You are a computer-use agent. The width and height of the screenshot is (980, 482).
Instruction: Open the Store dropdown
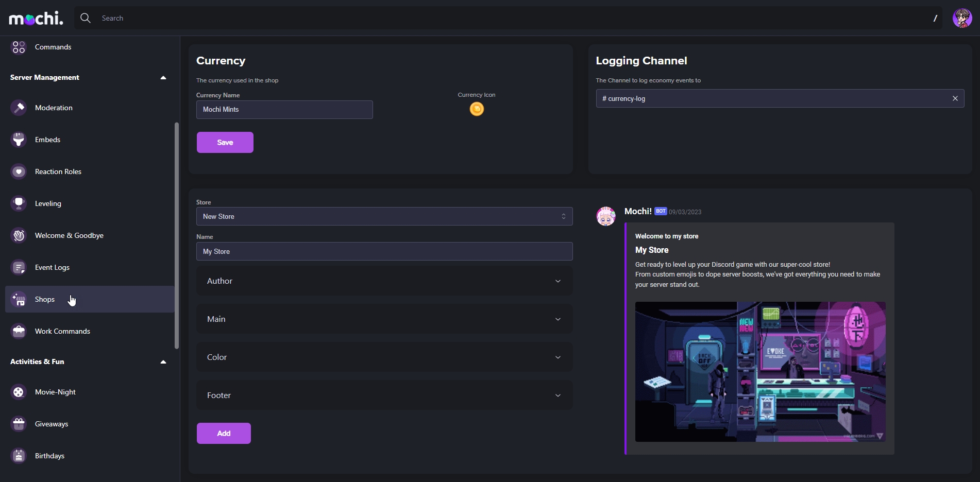384,216
